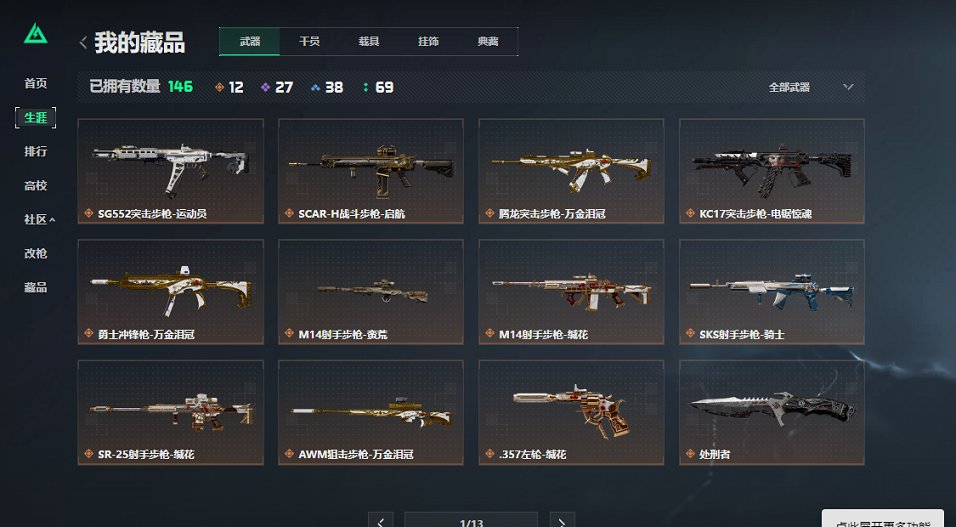
Task: Click the purple rarity icon showing 27
Action: pos(265,87)
